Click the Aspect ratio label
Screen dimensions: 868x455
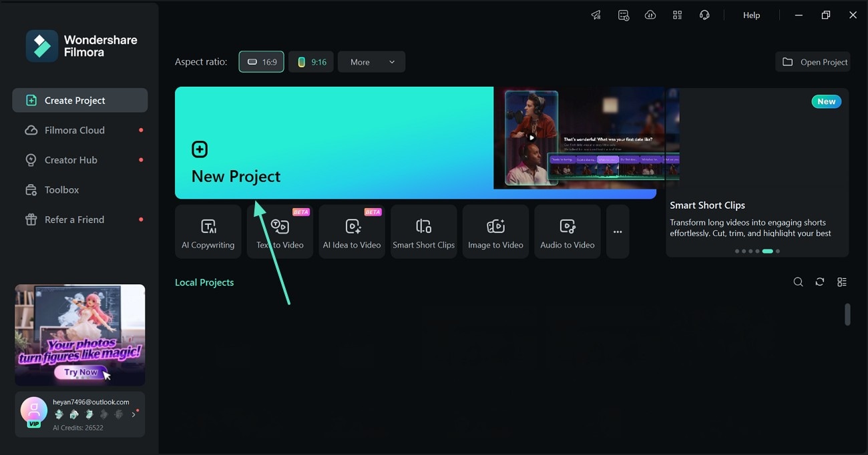(x=201, y=61)
